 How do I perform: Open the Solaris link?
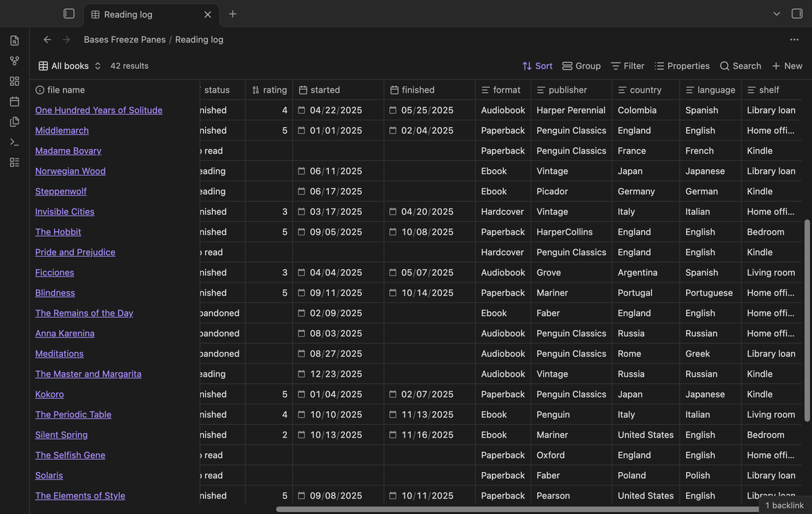(49, 475)
